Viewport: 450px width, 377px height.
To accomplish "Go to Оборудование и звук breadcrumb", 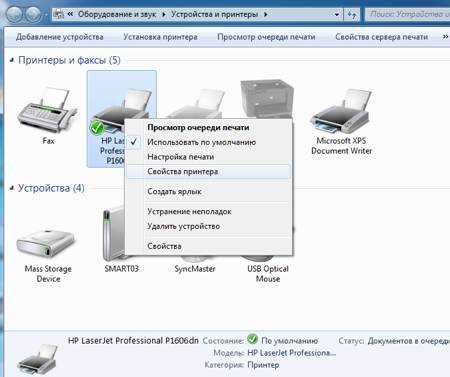I will point(117,14).
